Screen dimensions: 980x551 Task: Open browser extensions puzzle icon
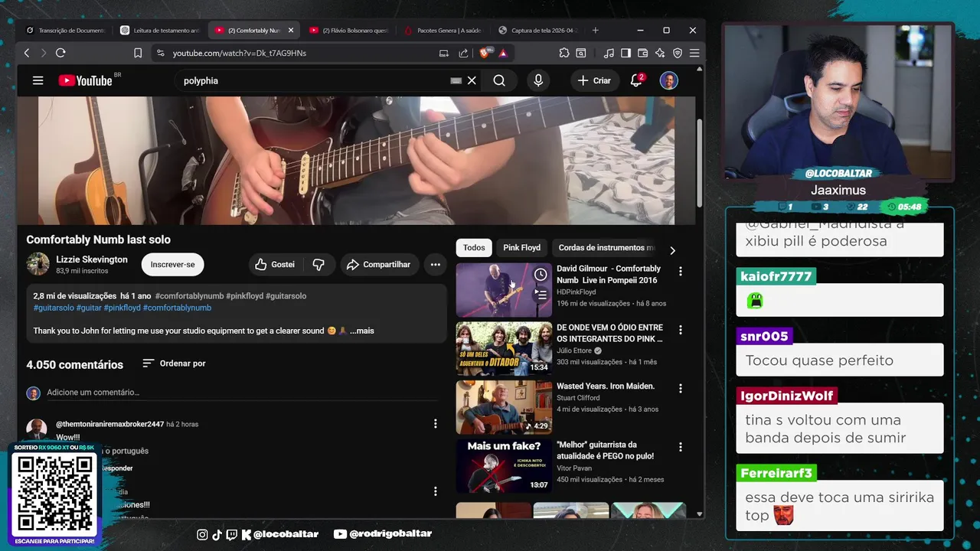click(564, 53)
